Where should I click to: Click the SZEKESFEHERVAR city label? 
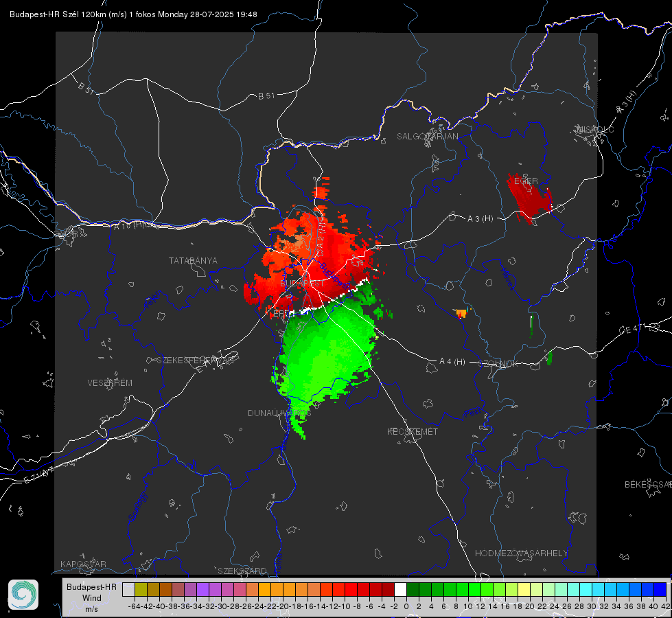point(196,360)
